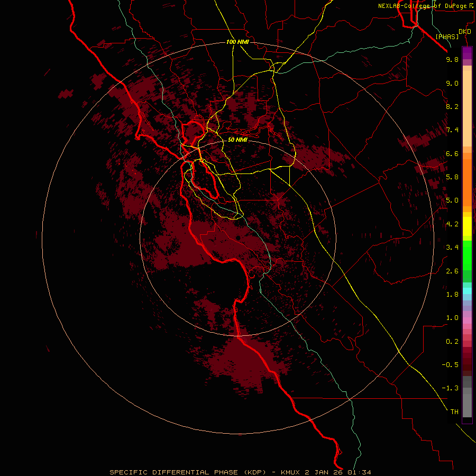Screen dimensions: 476x476
Task: Click the 7.4 scale value
Action: (x=452, y=130)
